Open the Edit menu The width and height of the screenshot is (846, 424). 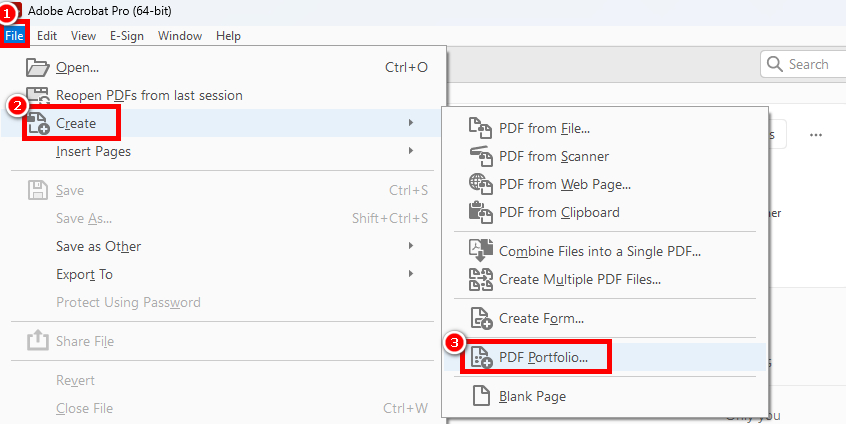point(47,36)
